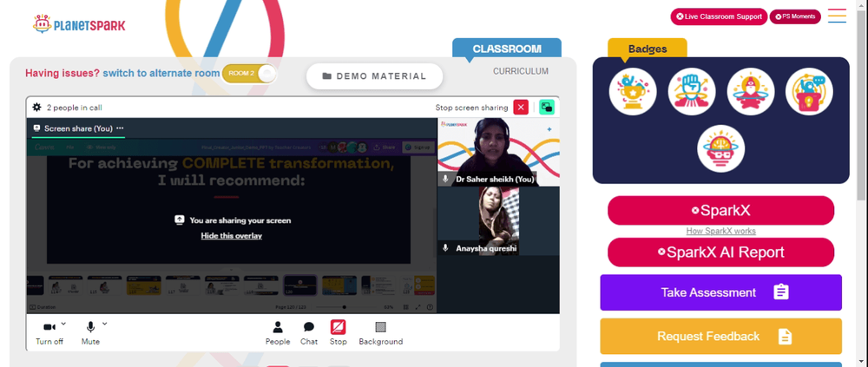Expand the microphone options chevron
Screen dimensions: 868x367
(x=105, y=324)
